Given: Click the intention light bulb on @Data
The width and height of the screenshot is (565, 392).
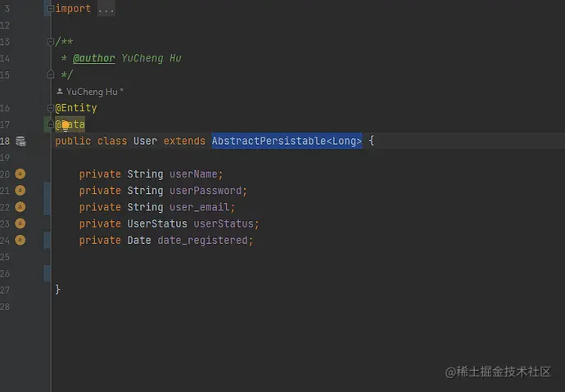Looking at the screenshot, I should click(66, 126).
